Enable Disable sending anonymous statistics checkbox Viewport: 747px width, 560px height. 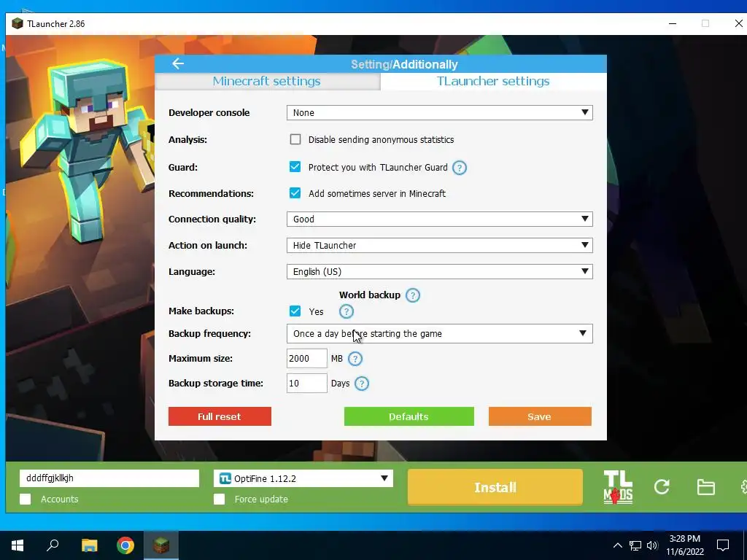point(295,139)
